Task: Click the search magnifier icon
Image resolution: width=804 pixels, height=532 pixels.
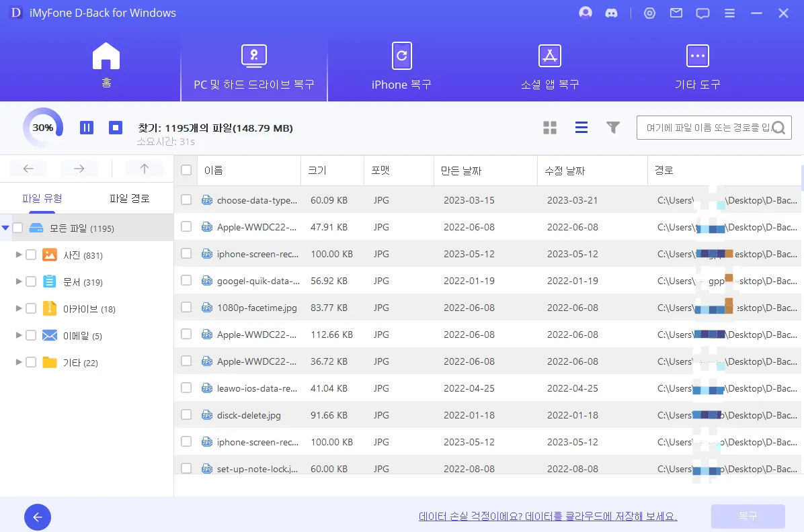Action: (778, 128)
